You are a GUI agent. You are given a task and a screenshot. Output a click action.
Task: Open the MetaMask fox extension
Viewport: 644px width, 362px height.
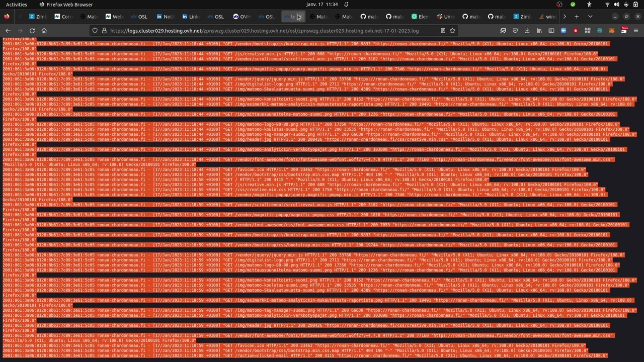[612, 31]
